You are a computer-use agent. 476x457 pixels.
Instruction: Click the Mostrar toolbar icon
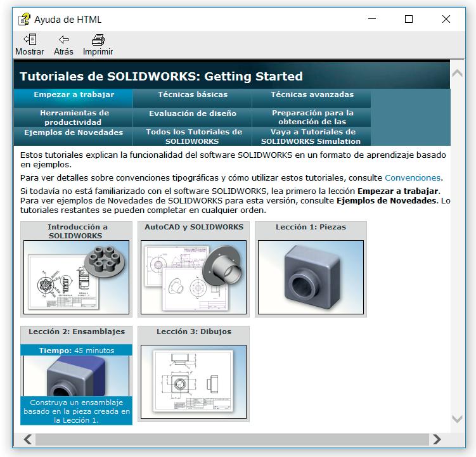pos(30,39)
